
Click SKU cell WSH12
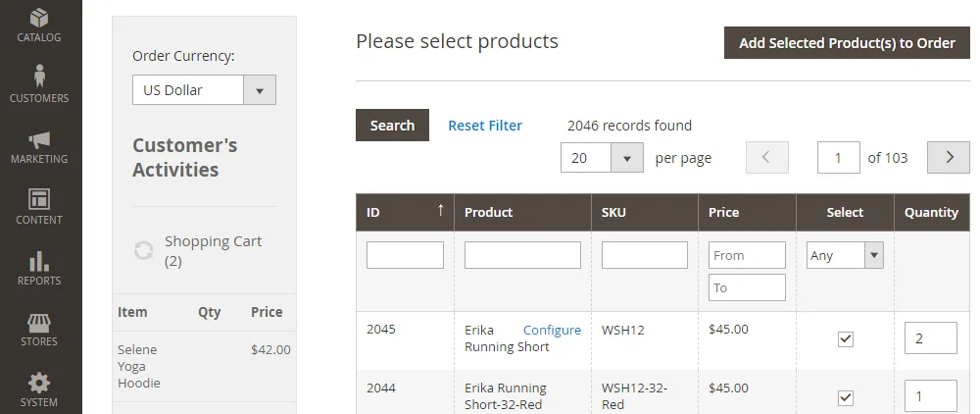[x=622, y=330]
